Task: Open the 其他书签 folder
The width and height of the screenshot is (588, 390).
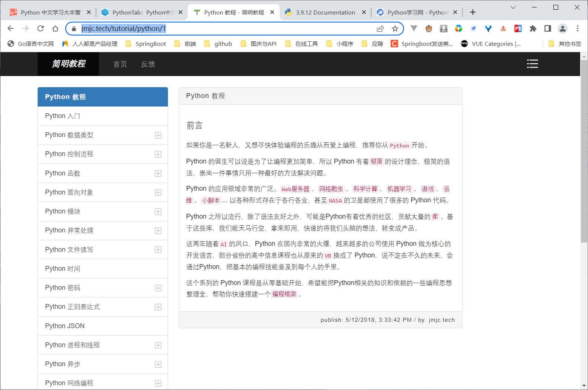Action: 565,44
